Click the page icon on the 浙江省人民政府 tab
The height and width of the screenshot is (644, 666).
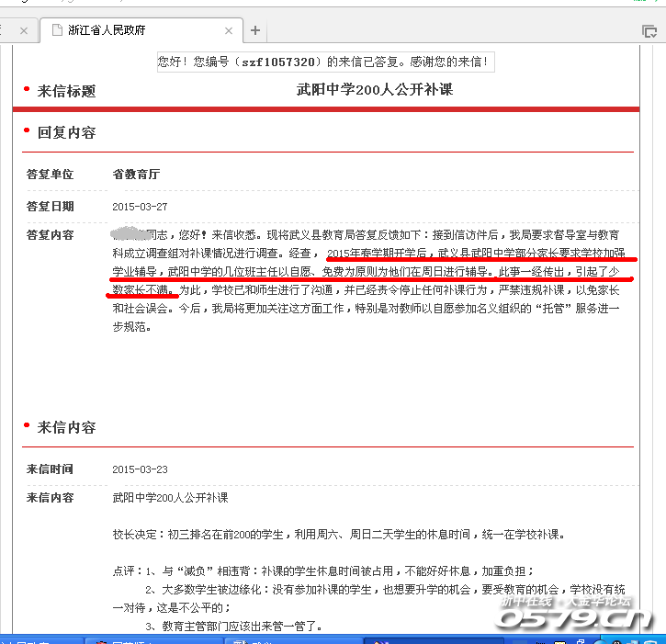[x=57, y=29]
